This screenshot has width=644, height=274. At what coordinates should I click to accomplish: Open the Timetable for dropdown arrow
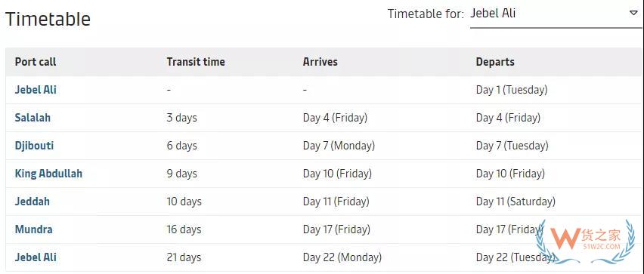633,13
